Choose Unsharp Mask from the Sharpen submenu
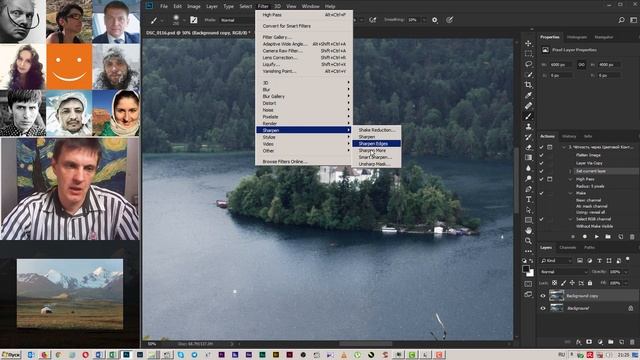 (376, 164)
